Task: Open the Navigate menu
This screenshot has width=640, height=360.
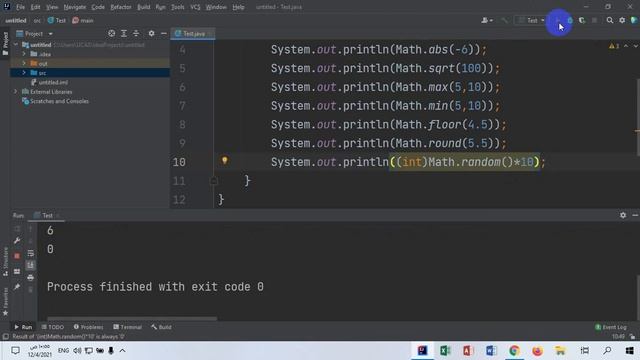Action: (x=75, y=7)
